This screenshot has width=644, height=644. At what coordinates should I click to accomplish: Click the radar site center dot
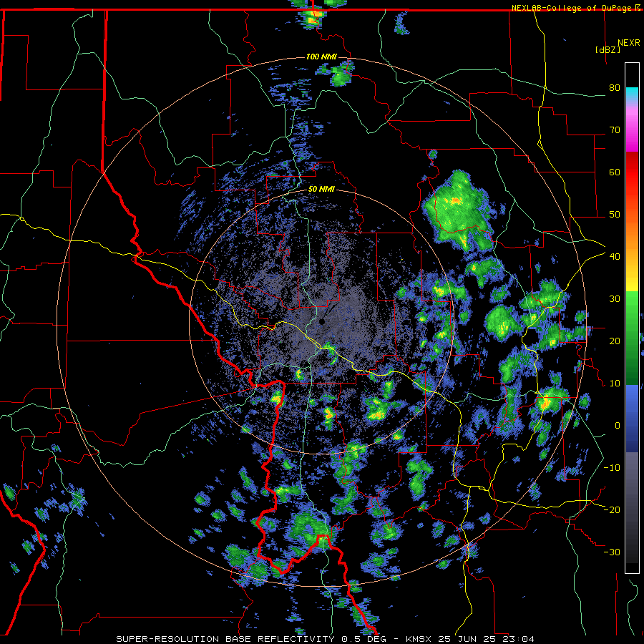[321, 321]
